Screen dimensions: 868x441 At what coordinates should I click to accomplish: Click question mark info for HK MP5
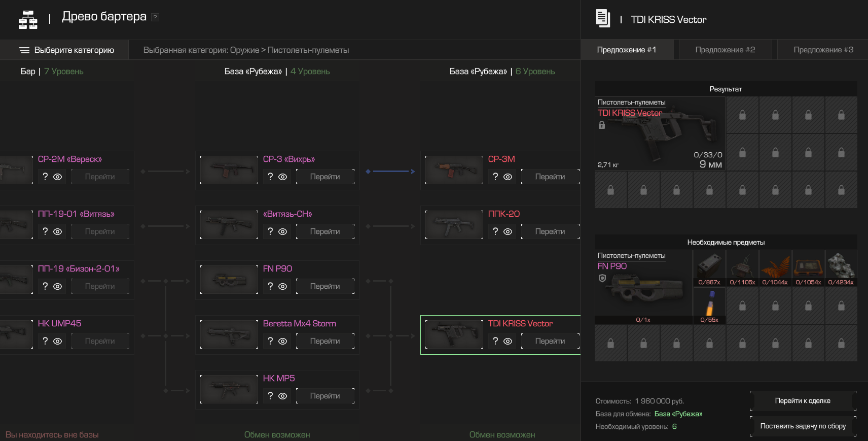[x=270, y=396]
